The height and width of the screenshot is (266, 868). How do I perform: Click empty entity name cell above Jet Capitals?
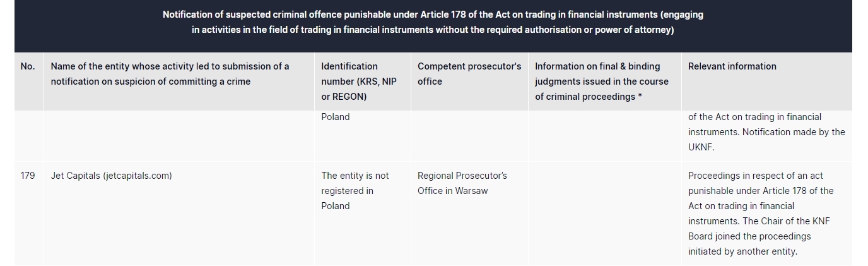point(179,133)
